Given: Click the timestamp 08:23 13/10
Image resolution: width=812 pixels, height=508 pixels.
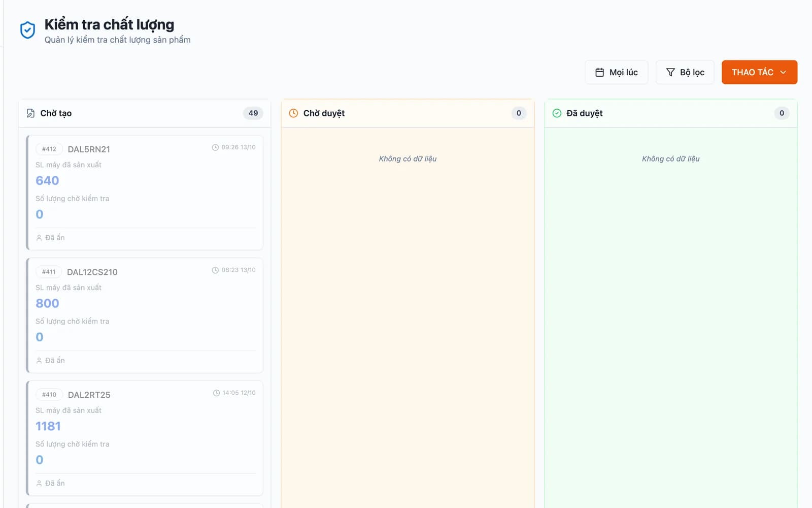Looking at the screenshot, I should (x=239, y=270).
